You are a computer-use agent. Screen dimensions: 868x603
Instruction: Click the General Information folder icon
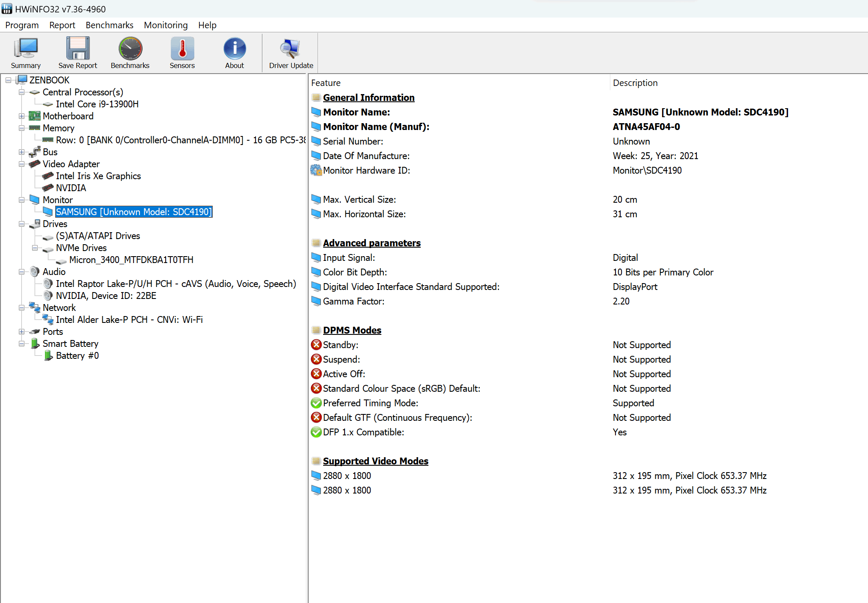[x=316, y=98]
